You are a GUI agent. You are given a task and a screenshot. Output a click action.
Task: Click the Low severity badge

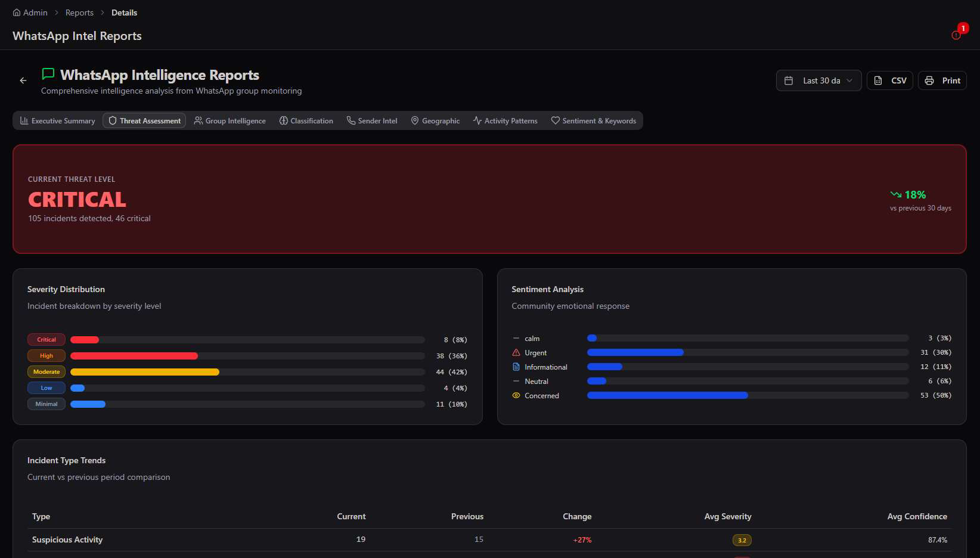tap(46, 387)
